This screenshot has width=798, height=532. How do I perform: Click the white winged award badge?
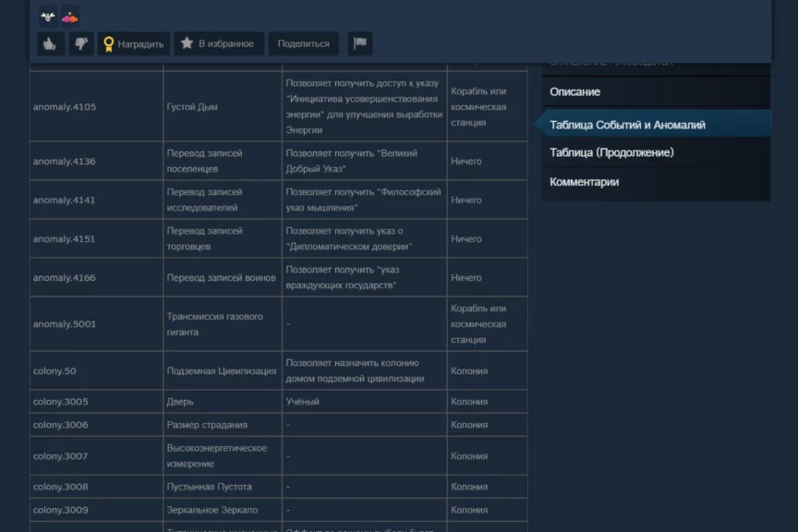coord(48,16)
